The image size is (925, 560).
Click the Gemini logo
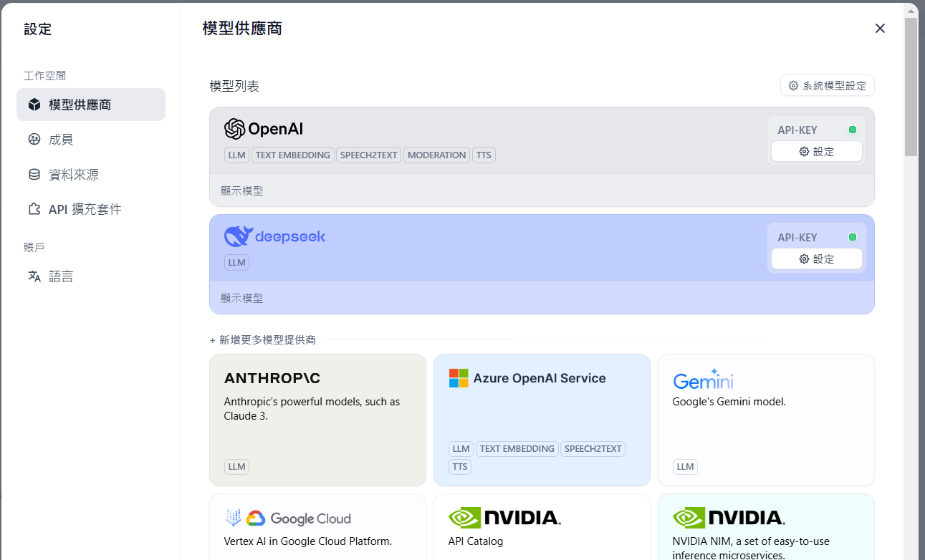tap(703, 379)
